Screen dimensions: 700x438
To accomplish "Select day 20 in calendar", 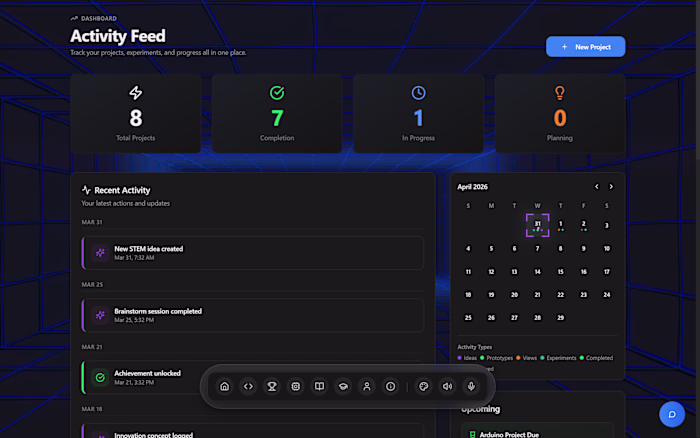I will pos(514,295).
